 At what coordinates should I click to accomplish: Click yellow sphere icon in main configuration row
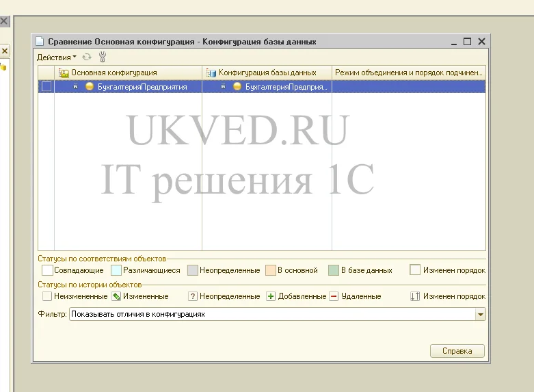click(89, 87)
